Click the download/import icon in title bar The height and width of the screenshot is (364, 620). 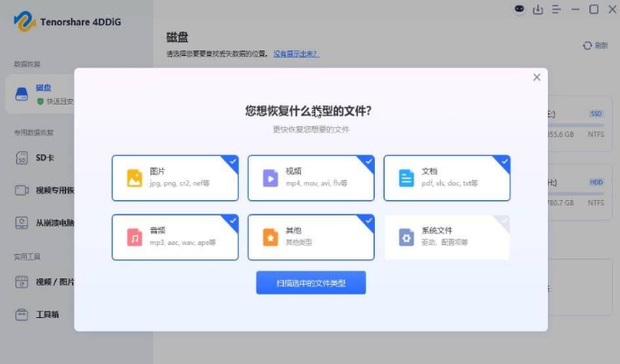click(x=538, y=10)
